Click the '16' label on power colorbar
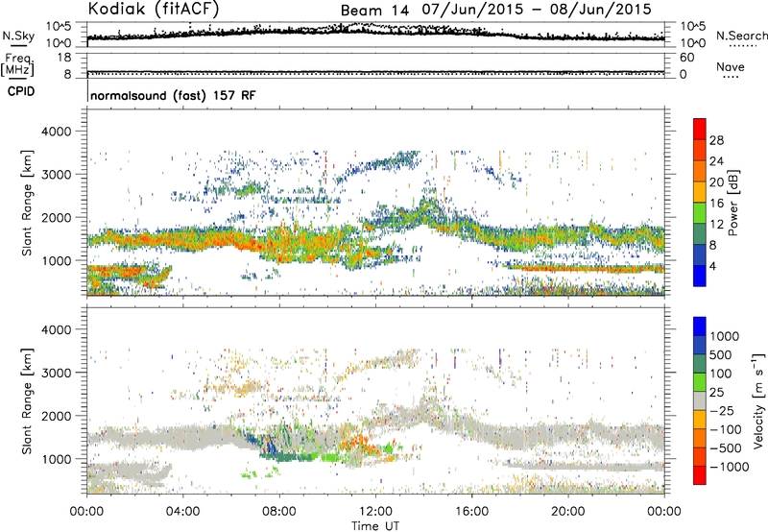This screenshot has height=532, width=768. click(x=716, y=204)
